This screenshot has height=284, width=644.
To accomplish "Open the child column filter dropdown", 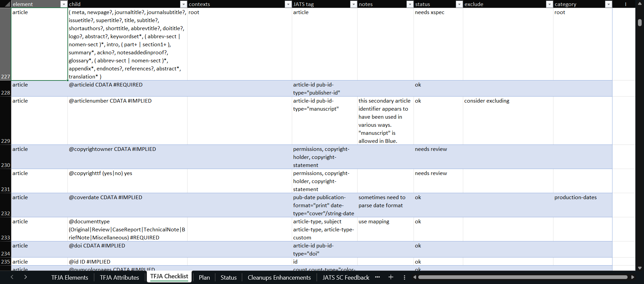I will click(183, 4).
